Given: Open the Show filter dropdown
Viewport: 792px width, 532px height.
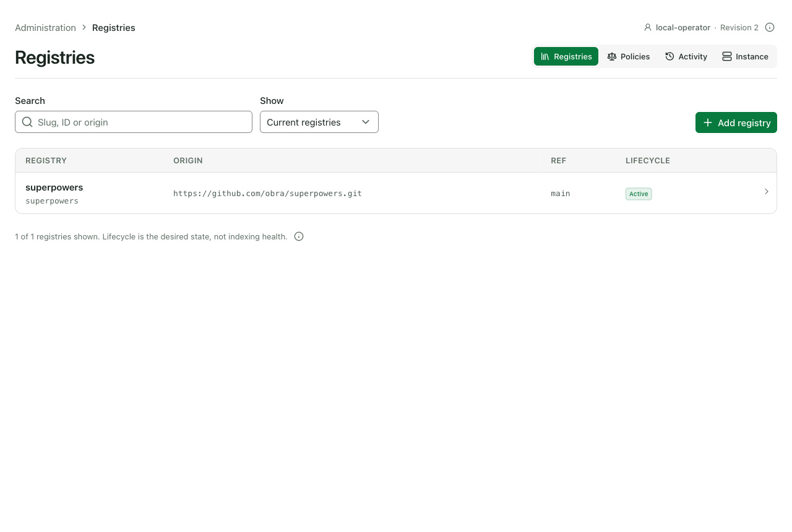Looking at the screenshot, I should (319, 122).
